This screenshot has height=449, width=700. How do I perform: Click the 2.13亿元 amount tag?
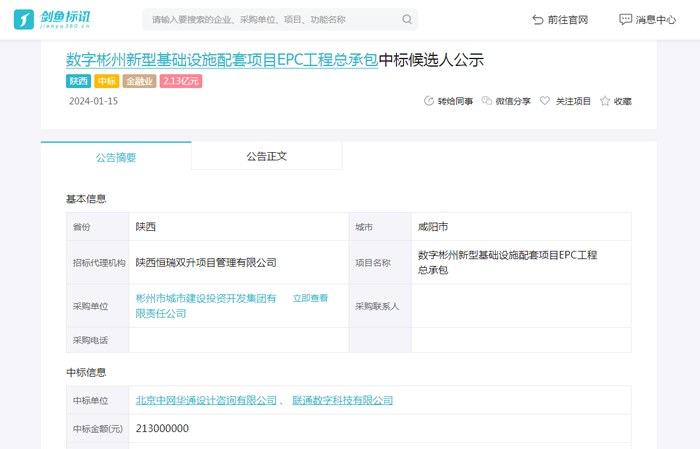pos(181,81)
